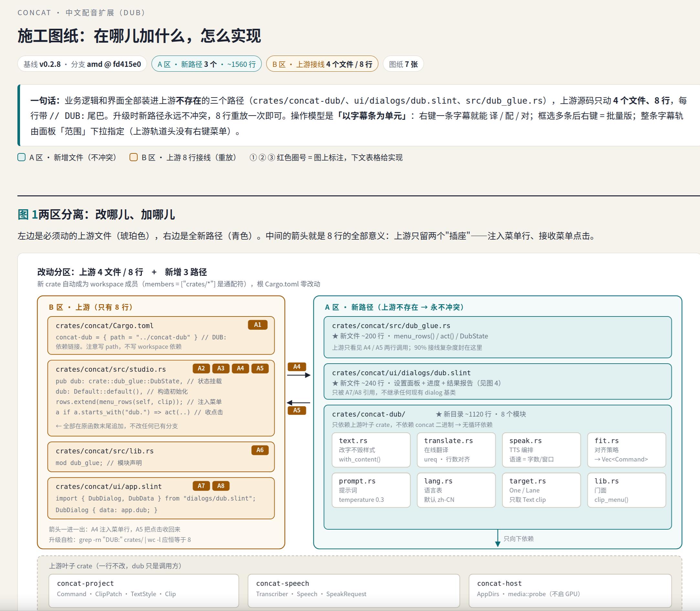Click the crates/concat/ui/dialogs/dub.slint title
This screenshot has height=611, width=700.
coord(401,373)
